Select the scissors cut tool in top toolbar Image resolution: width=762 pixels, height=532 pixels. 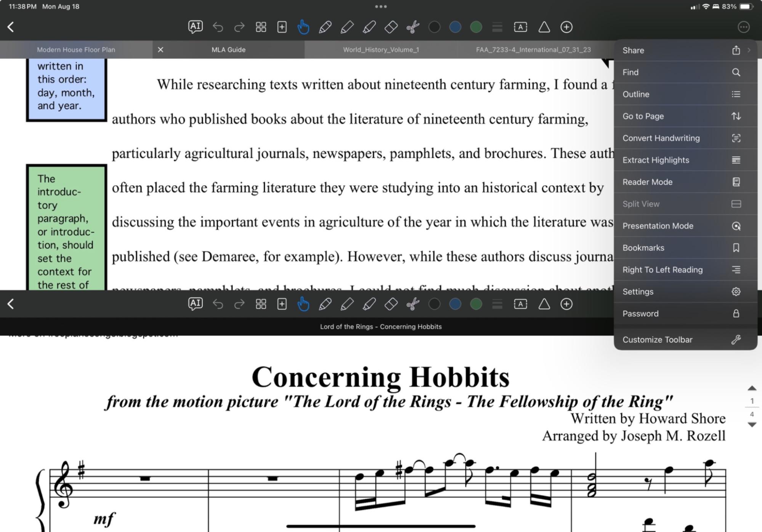[x=412, y=27]
